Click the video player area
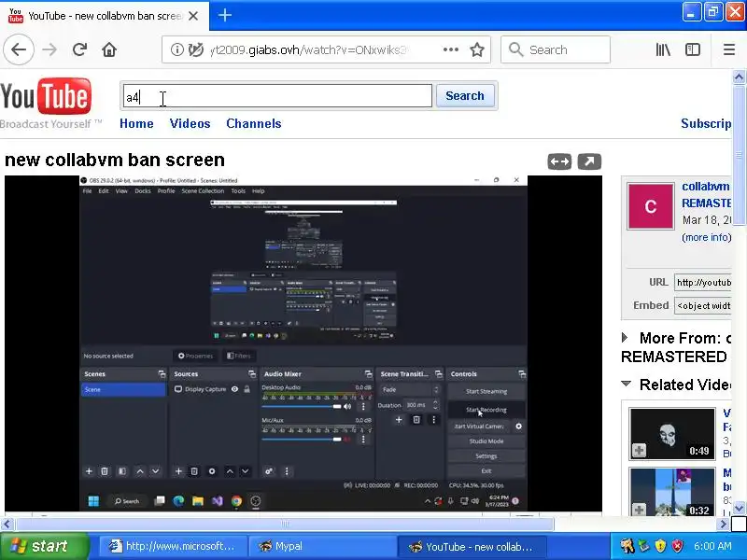The width and height of the screenshot is (747, 560). point(303,343)
